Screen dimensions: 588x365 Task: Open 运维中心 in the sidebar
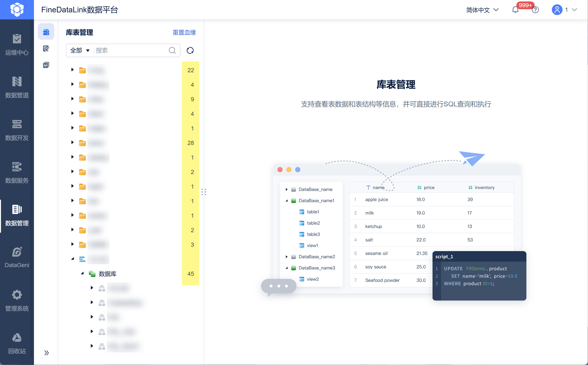17,45
